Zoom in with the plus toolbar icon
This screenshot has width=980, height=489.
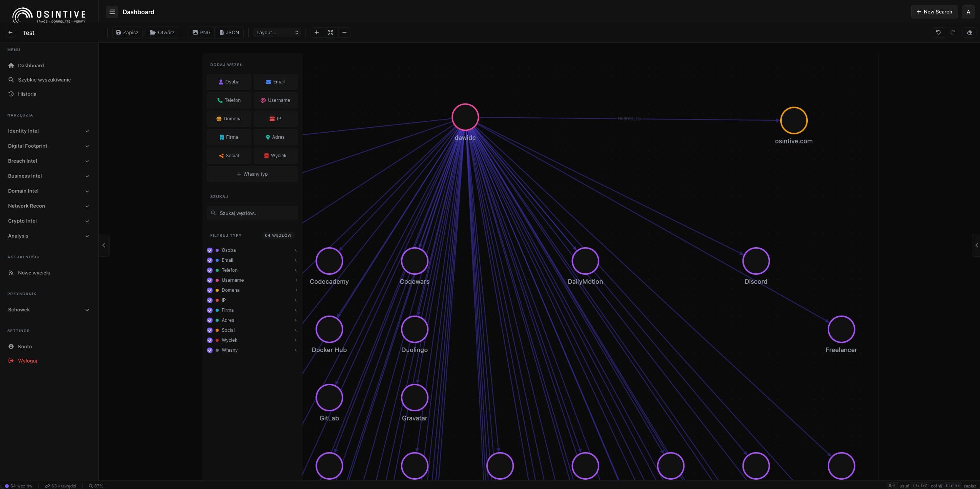click(316, 32)
